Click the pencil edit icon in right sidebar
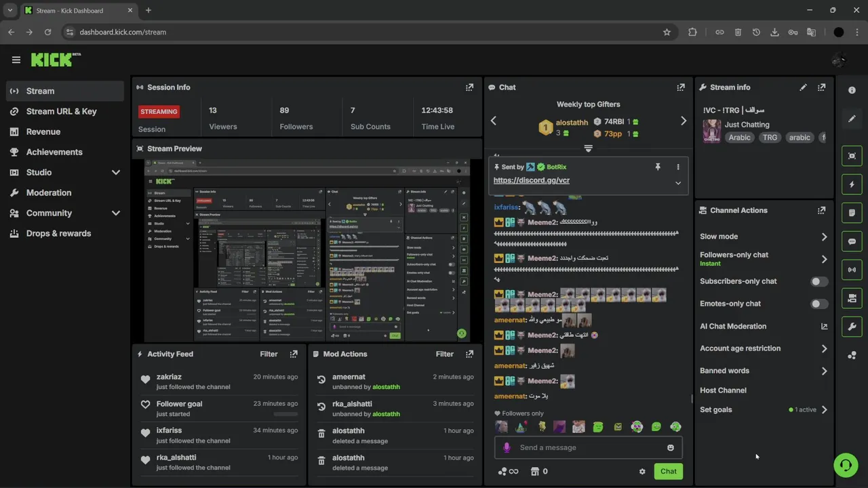The image size is (868, 488). click(x=852, y=119)
